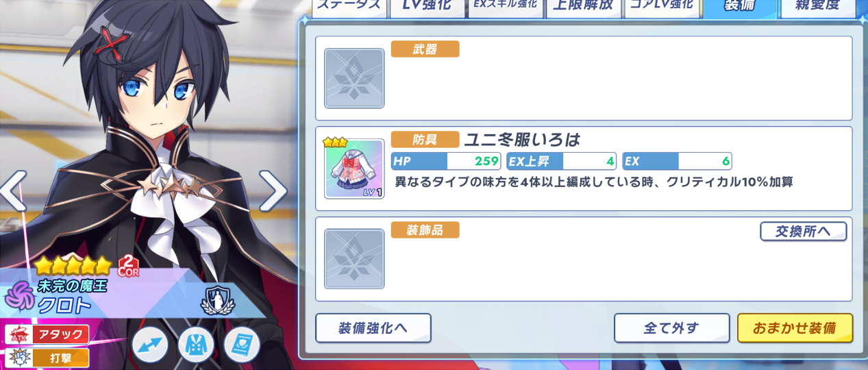Click the 全て外す button
Viewport: 868px width, 370px height.
(x=671, y=328)
